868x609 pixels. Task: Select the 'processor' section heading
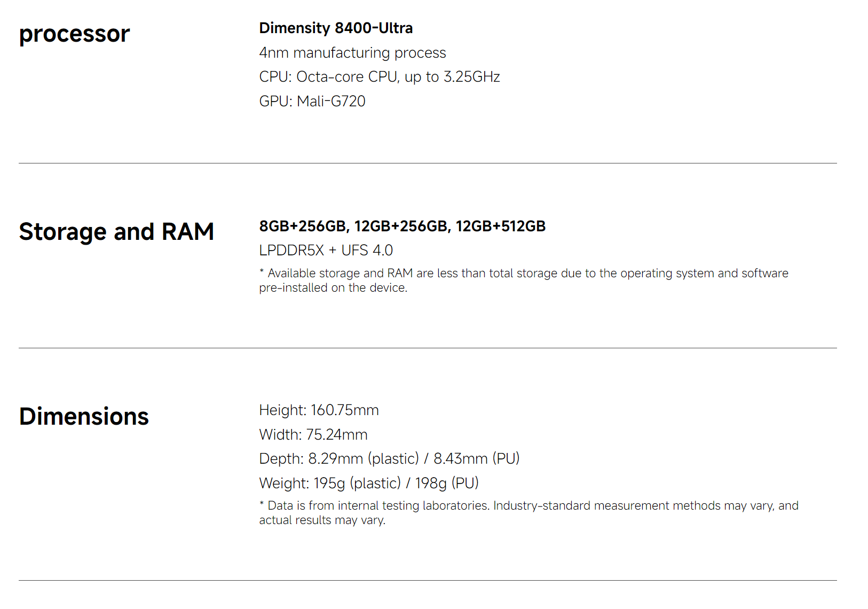point(74,35)
